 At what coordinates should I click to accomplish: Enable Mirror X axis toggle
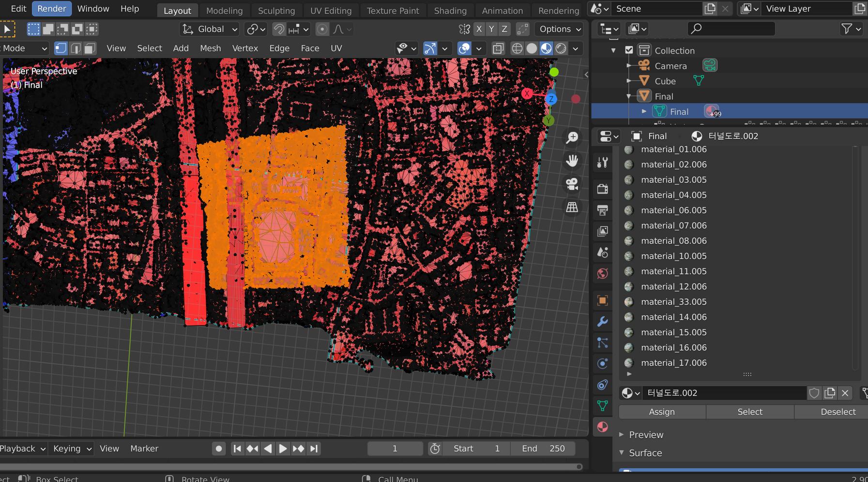[479, 29]
